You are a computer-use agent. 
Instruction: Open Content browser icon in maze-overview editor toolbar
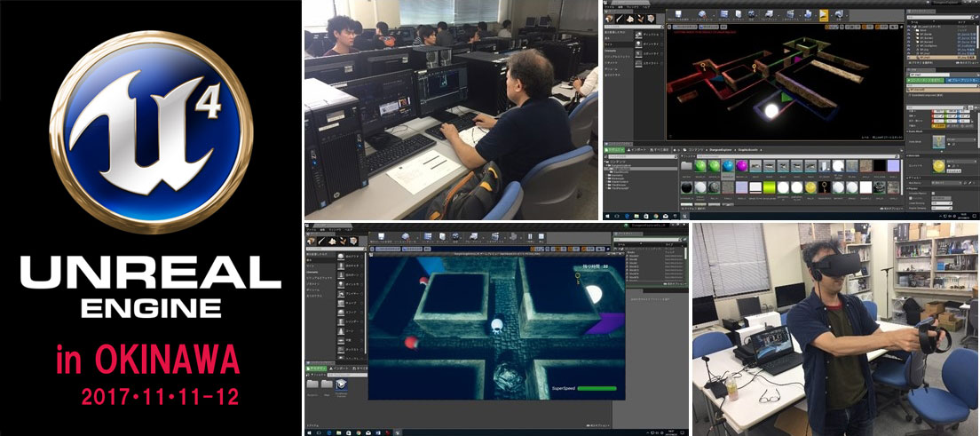[723, 14]
